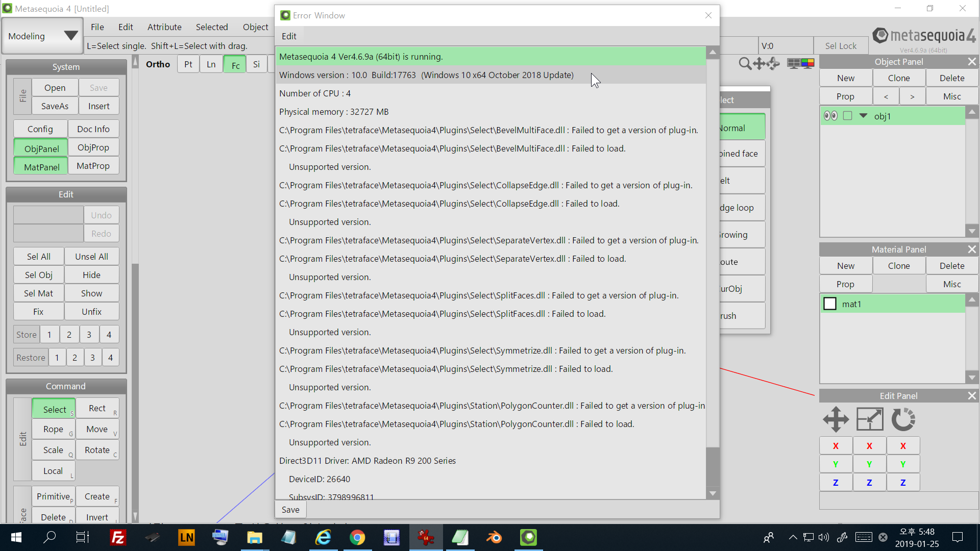Select the Scale icon in Edit Panel

pyautogui.click(x=869, y=419)
